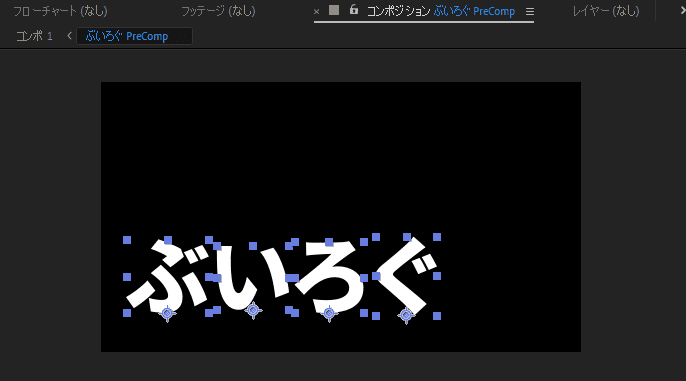Viewport: 686px width, 381px height.
Task: Go to コンポ 1 in the breadcrumb
Action: tap(34, 36)
